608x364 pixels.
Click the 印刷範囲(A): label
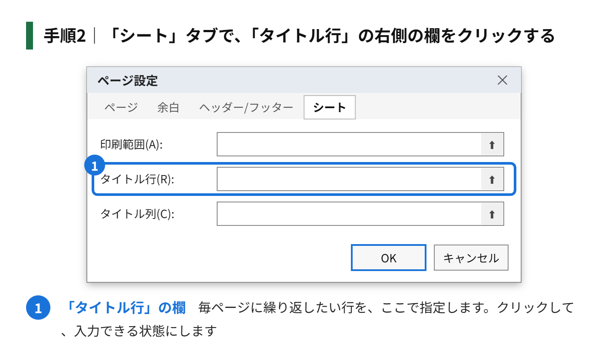131,145
